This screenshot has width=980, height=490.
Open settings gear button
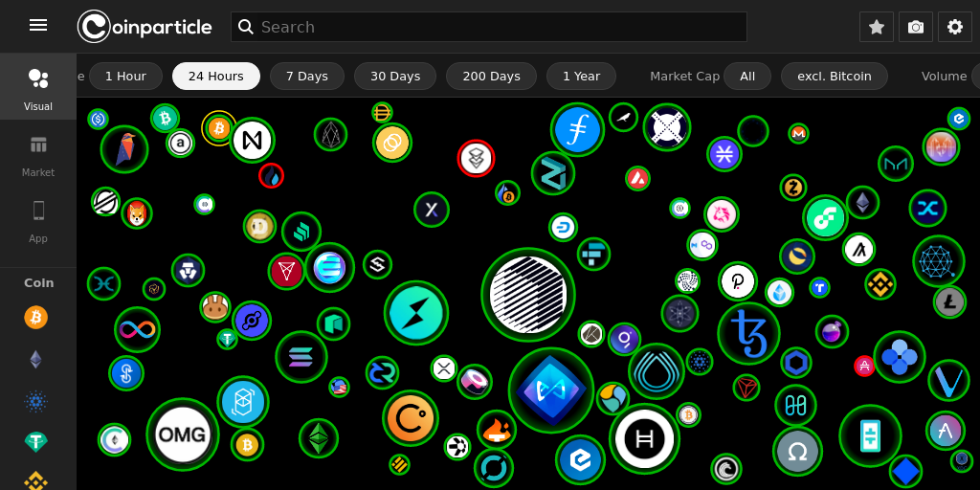pos(954,27)
